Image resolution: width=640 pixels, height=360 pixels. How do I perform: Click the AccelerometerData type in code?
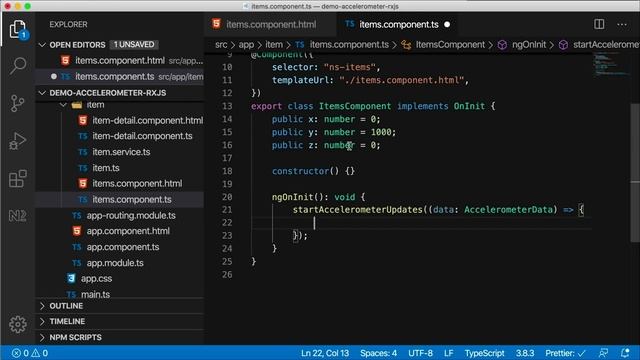(510, 210)
